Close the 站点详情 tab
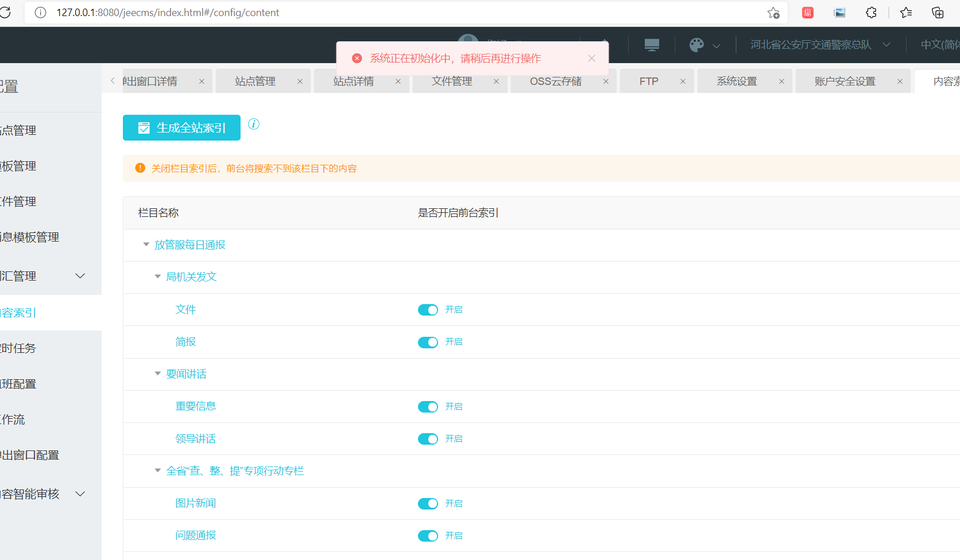This screenshot has height=560, width=960. coord(398,81)
